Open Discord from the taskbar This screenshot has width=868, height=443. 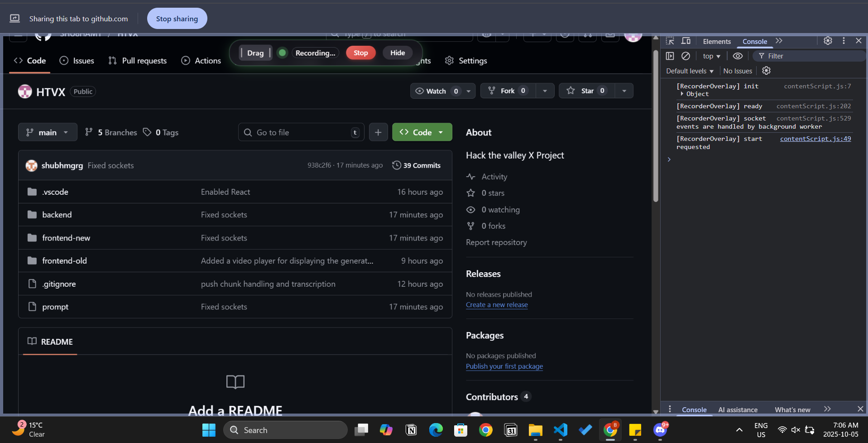[x=660, y=430]
